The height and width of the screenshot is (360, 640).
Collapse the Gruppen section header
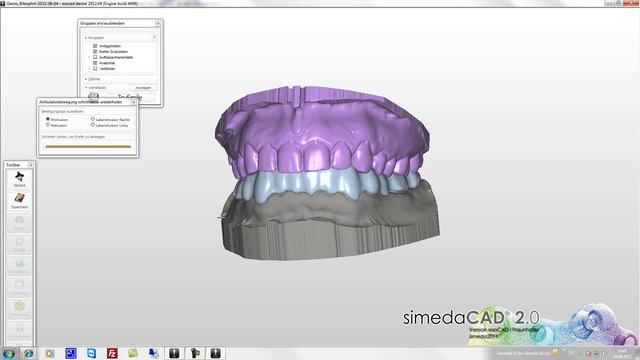[x=86, y=38]
